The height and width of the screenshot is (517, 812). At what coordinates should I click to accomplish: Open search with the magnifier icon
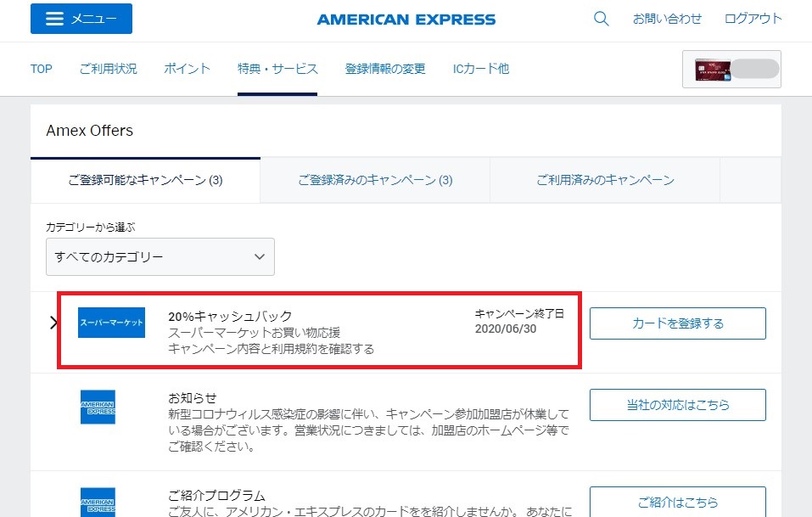point(601,19)
